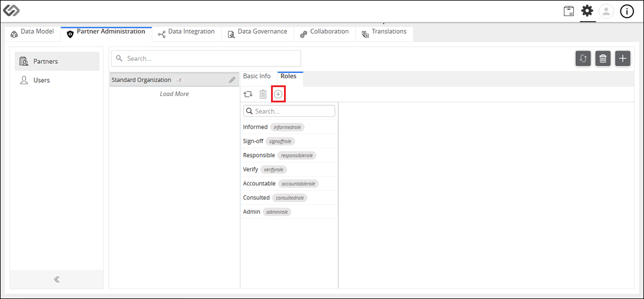Open Data Governance tab
644x299 pixels.
tap(257, 34)
